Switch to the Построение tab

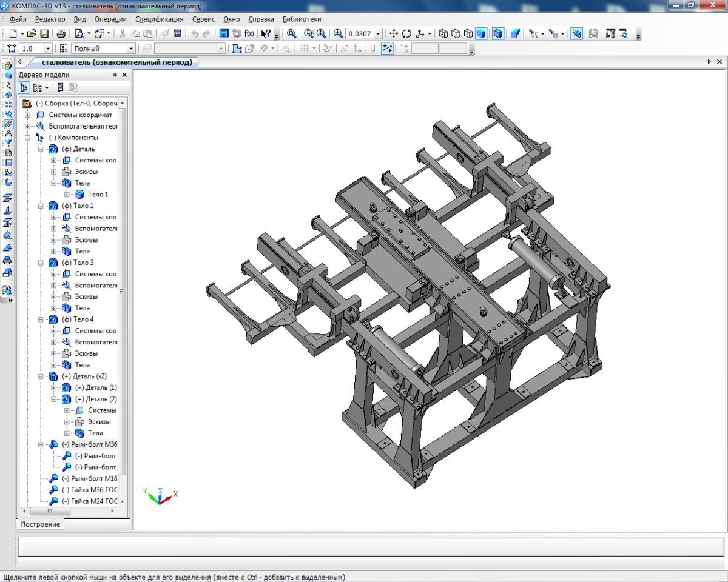pyautogui.click(x=40, y=524)
